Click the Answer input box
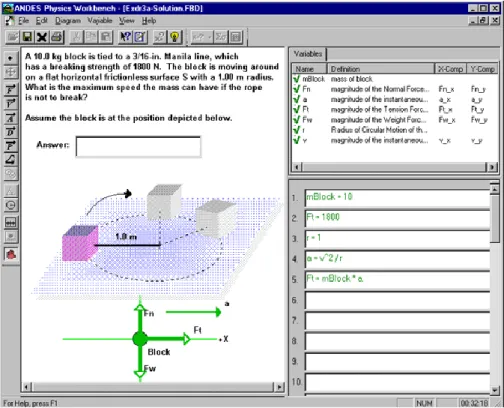Screen dimensions: 504x408 [x=138, y=146]
